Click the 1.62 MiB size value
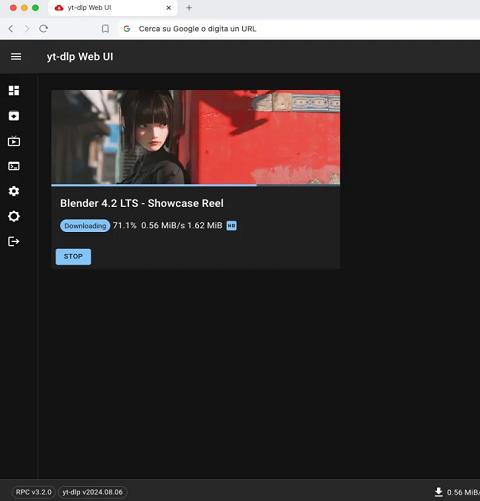 (x=205, y=226)
